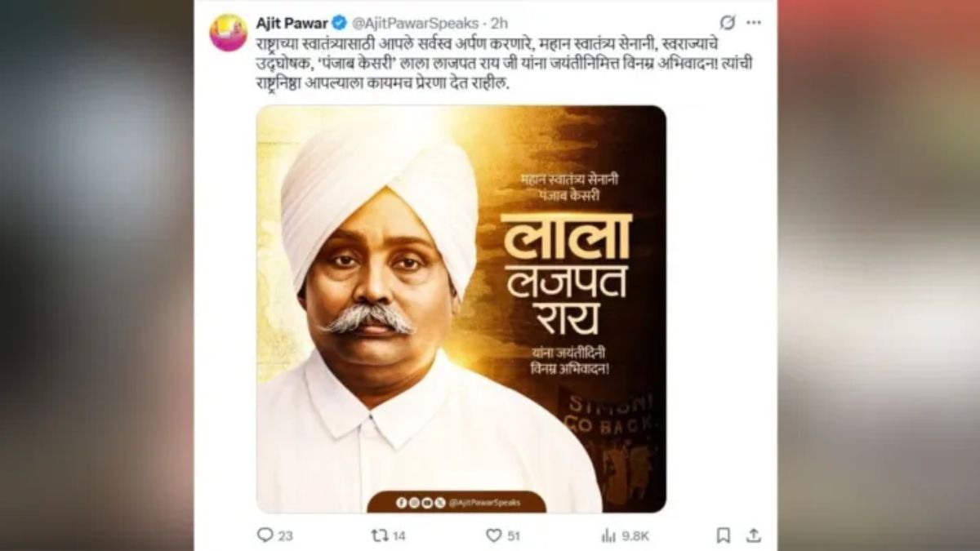
Task: Click the share upload icon
Action: point(754,535)
